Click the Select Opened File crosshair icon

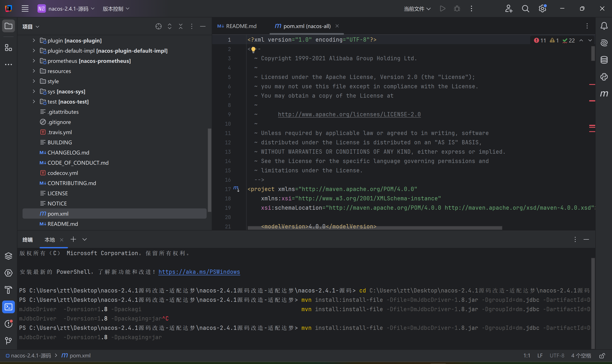coord(158,26)
